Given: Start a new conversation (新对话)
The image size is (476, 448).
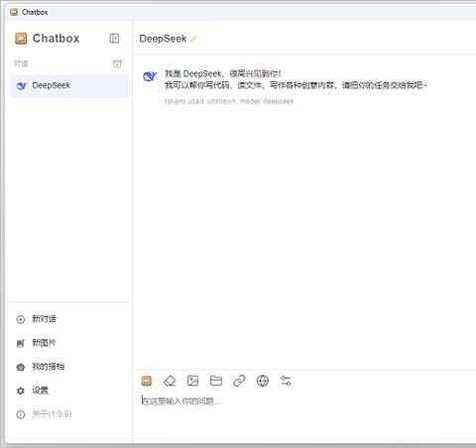Looking at the screenshot, I should 68,319.
